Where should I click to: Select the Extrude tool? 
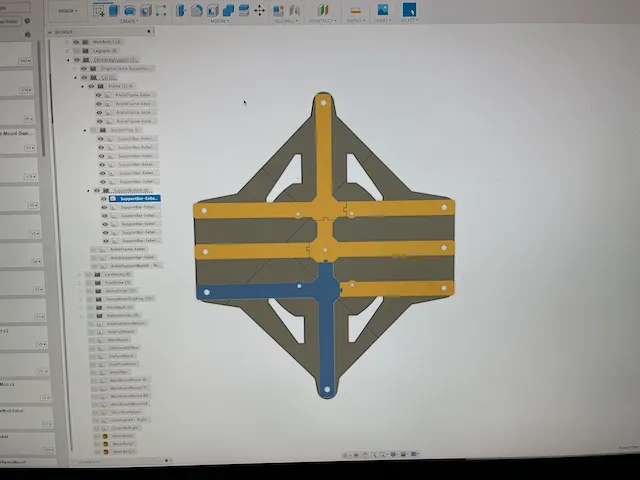pyautogui.click(x=114, y=11)
